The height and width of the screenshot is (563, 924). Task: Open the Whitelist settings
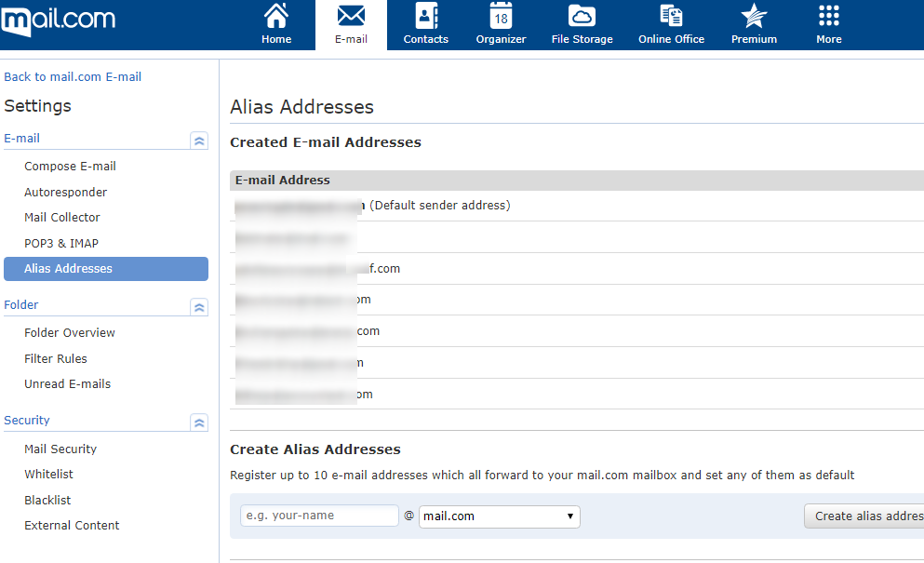pyautogui.click(x=48, y=475)
